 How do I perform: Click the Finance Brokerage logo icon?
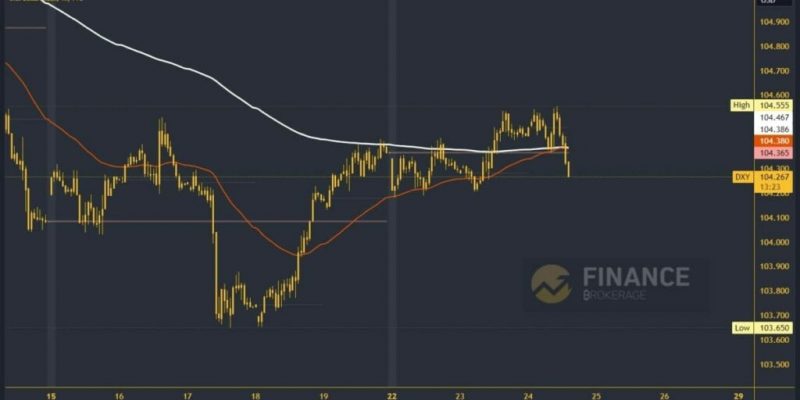tap(551, 283)
